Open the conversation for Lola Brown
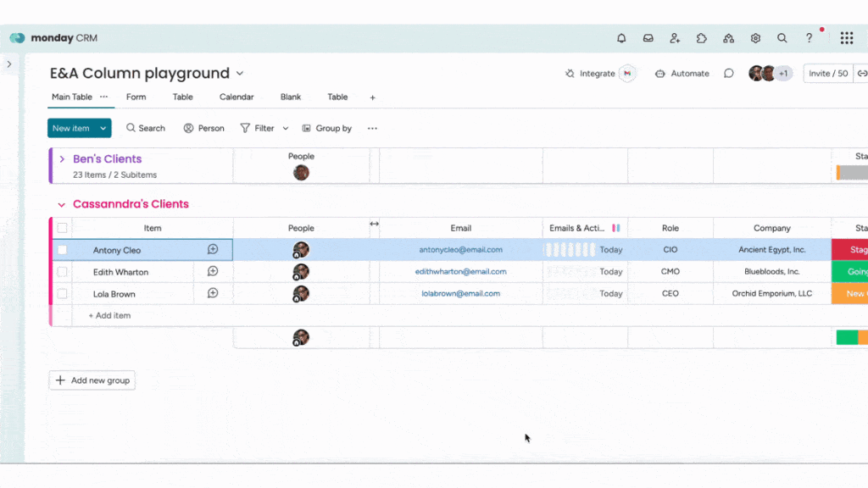The image size is (868, 488). (x=213, y=293)
